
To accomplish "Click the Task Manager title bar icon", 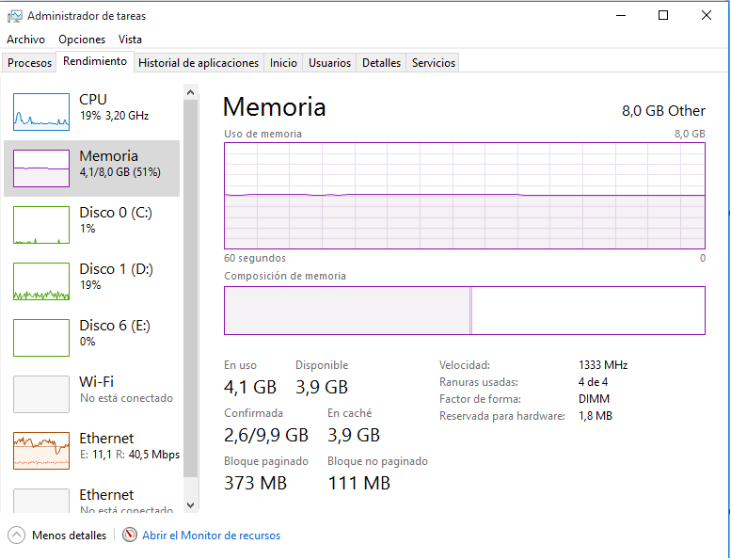I will tap(14, 16).
